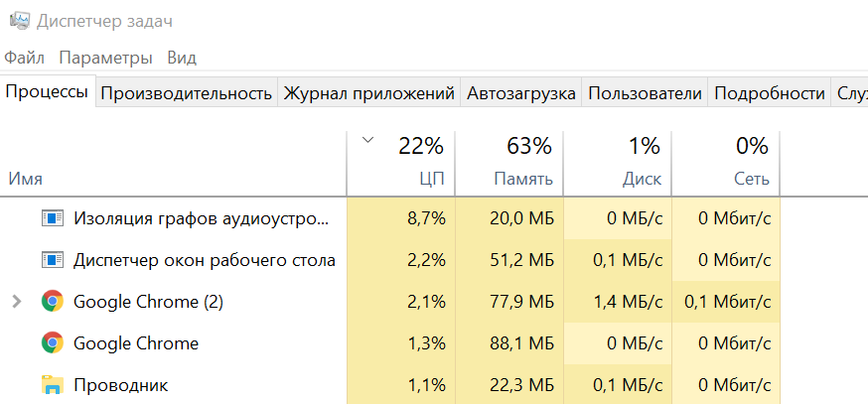
Task: Open the Параметры menu
Action: pyautogui.click(x=105, y=57)
